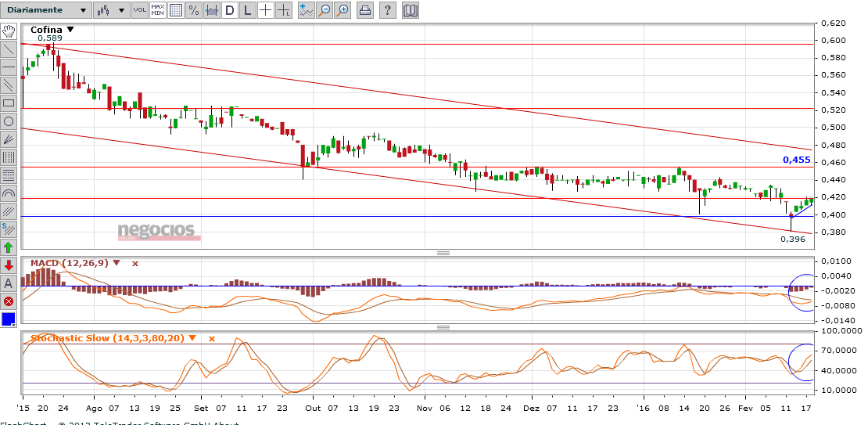Select the circle drawing tool

coord(9,121)
